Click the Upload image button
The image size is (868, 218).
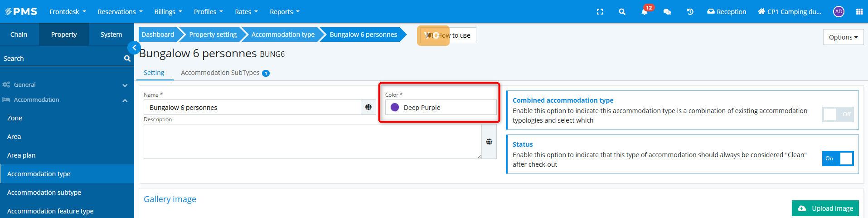click(825, 208)
